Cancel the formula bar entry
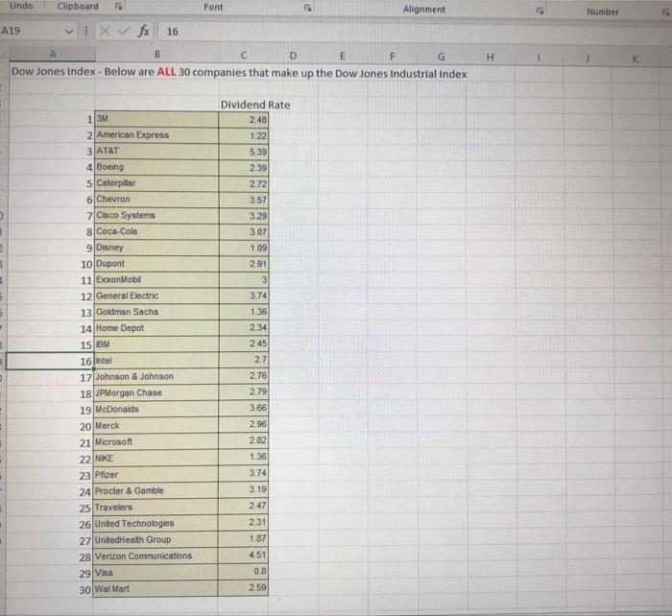Viewport: 672px width, 616px height. (105, 31)
